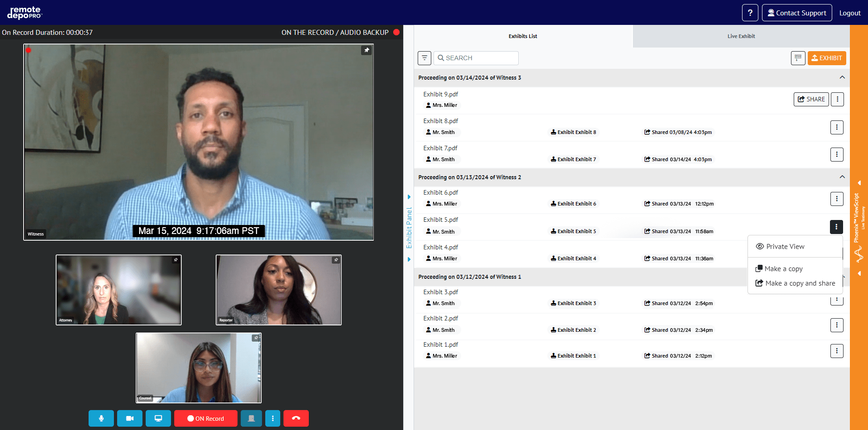Open the help question mark button
This screenshot has width=868, height=430.
tap(750, 13)
